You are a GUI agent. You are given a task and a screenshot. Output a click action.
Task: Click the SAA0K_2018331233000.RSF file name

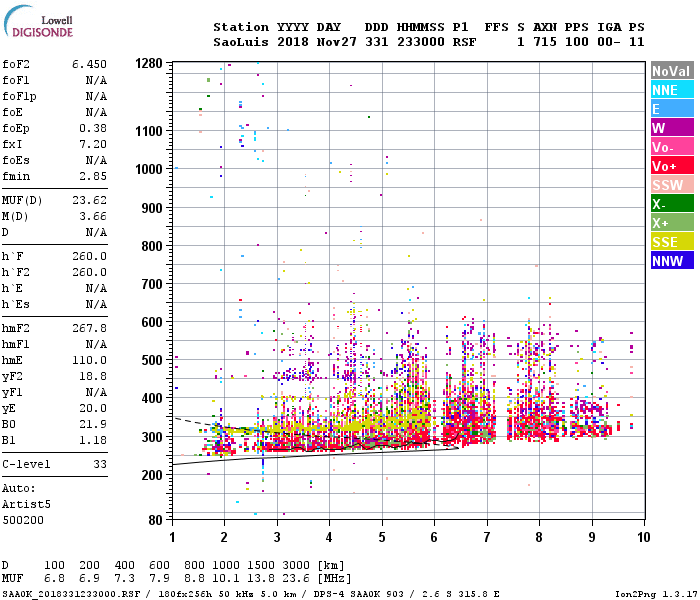(71, 594)
